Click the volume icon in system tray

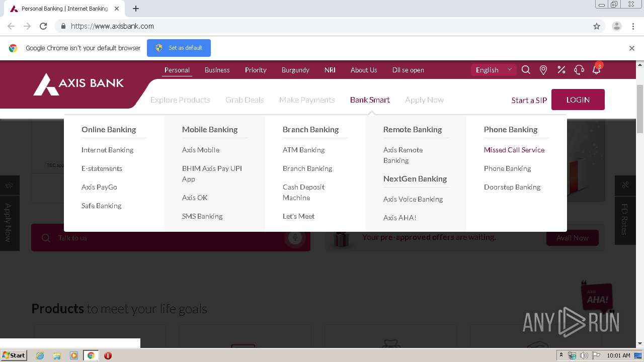pos(584,355)
